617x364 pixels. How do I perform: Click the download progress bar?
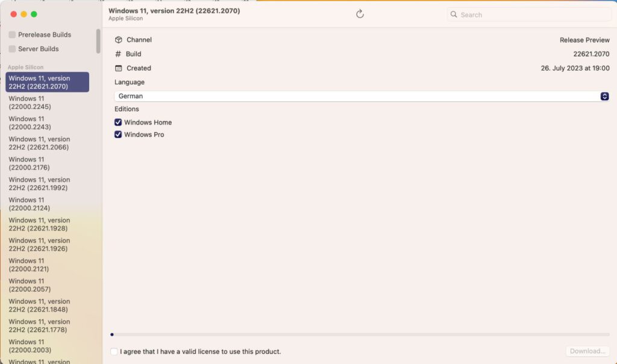point(360,334)
